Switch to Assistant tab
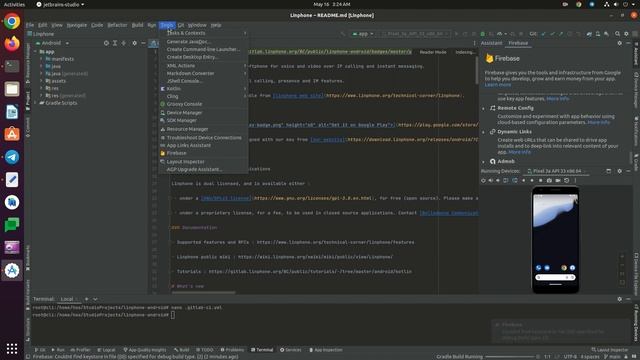 tap(491, 43)
